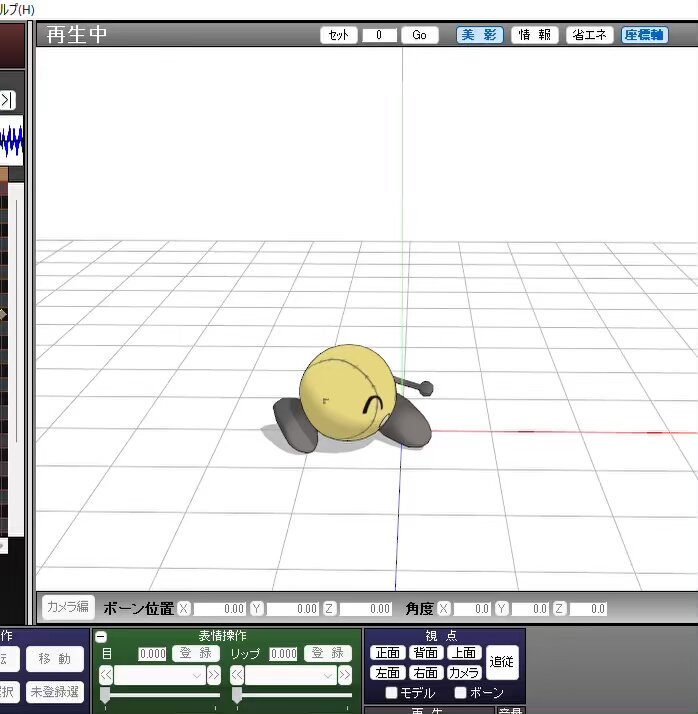The image size is (698, 714).
Task: Toggle the 座標軸 coordinate axis button
Action: click(644, 35)
